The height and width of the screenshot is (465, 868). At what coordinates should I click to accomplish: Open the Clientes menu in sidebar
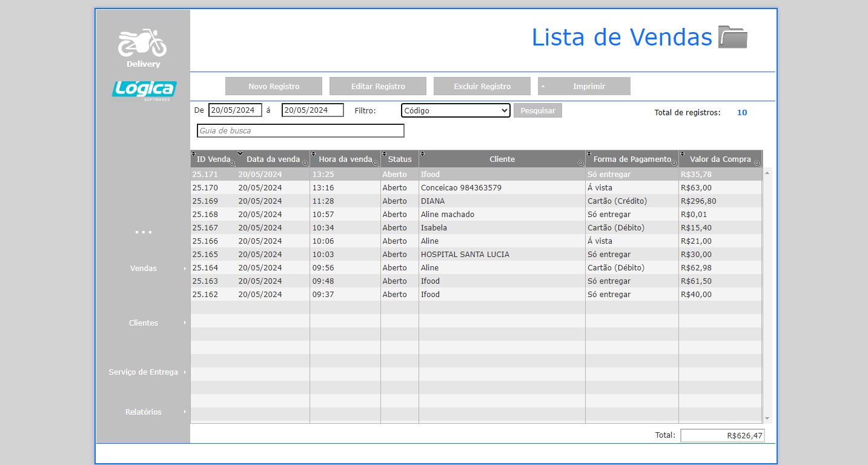[144, 323]
